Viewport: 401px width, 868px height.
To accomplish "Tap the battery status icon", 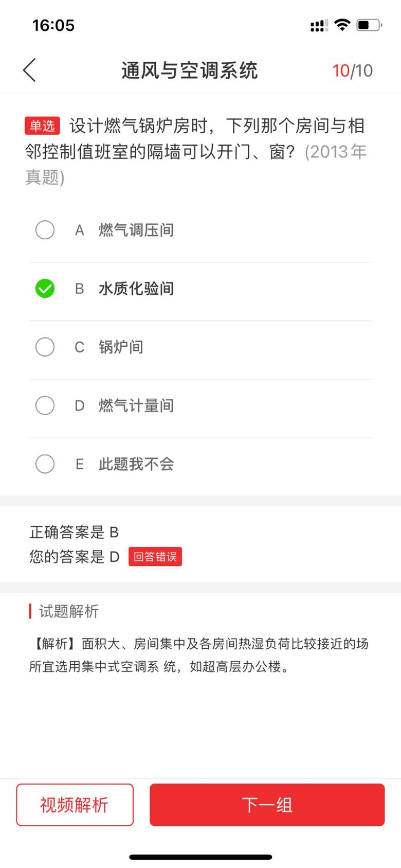I will click(369, 25).
